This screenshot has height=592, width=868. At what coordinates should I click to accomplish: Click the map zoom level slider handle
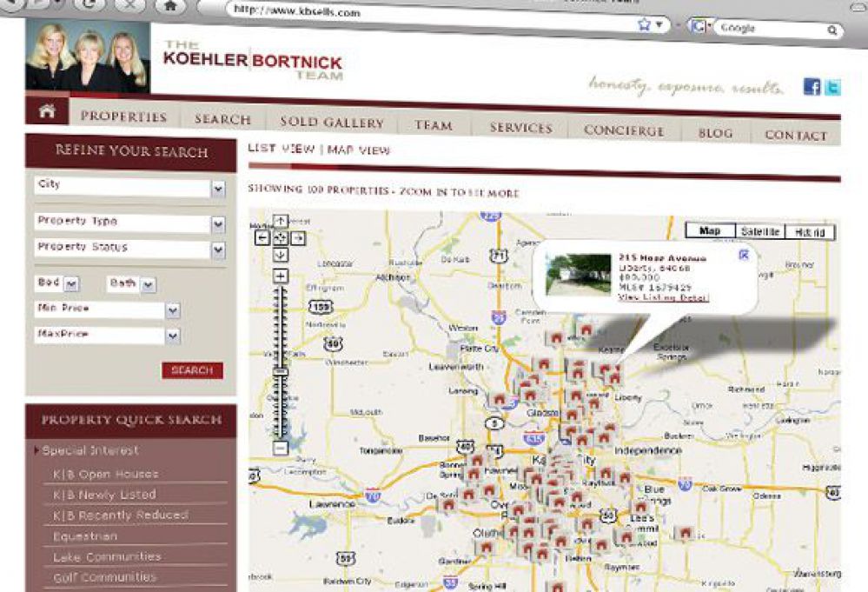281,371
